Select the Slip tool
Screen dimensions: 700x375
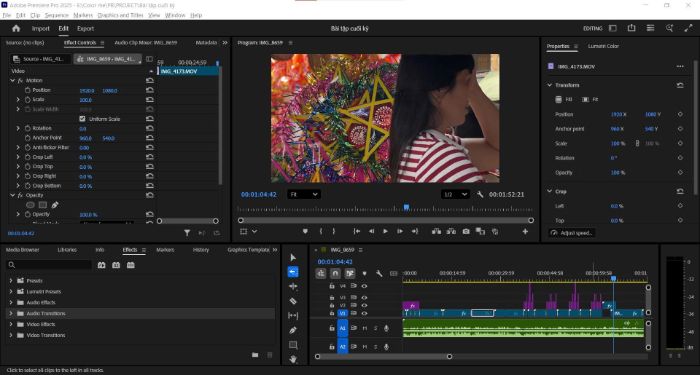[x=293, y=316]
